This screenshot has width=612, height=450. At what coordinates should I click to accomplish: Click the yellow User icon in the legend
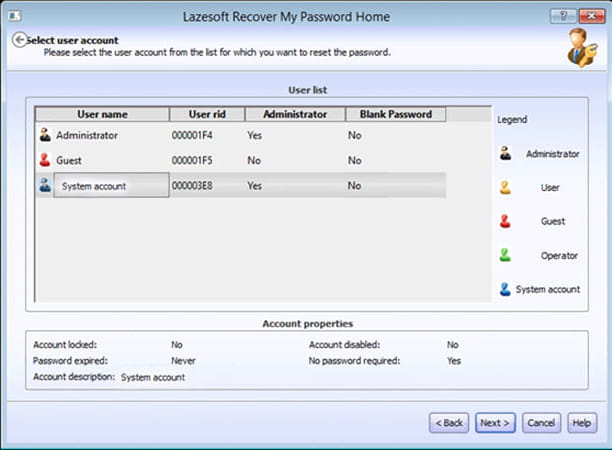[506, 187]
